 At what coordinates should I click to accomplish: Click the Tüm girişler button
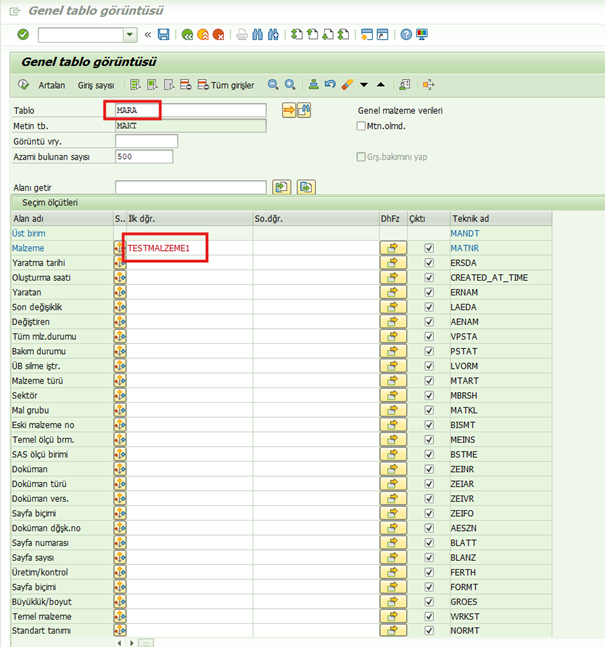tap(234, 85)
